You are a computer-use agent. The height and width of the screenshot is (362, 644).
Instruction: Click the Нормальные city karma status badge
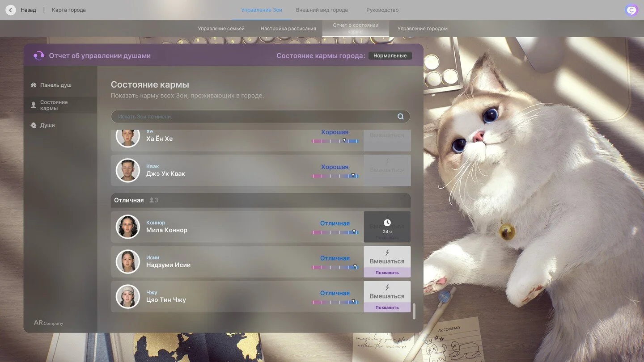[390, 56]
